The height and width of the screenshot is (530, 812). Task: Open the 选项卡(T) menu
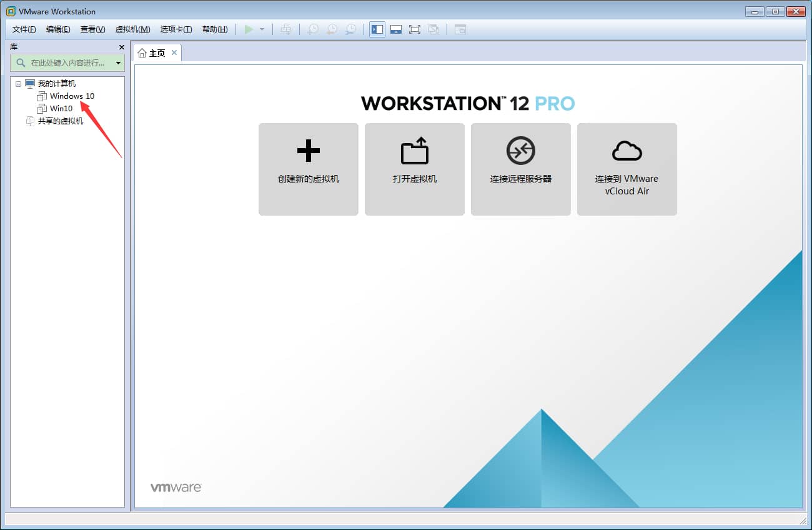tap(176, 29)
